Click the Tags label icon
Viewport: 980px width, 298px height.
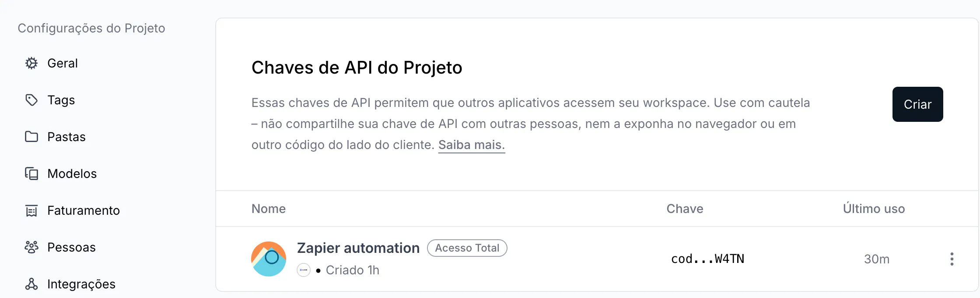click(31, 100)
